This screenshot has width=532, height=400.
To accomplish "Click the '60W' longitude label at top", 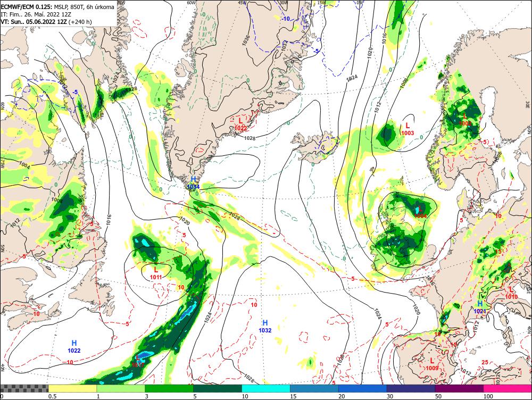I will tap(192, 2).
